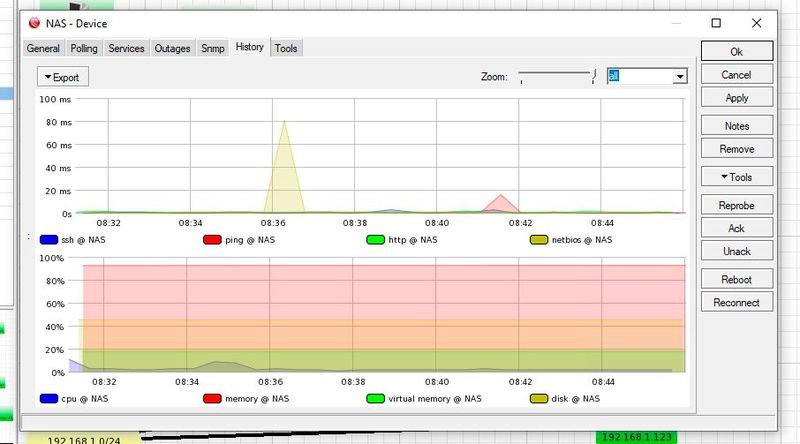Viewport: 800px width, 444px height.
Task: Toggle the cpu @ NAS blue legend swatch
Action: tap(49, 399)
